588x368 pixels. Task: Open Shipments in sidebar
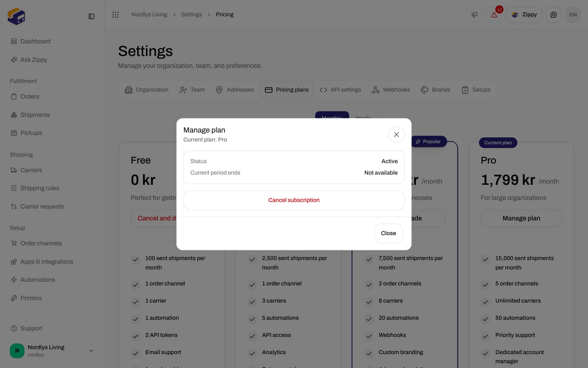pos(52,115)
